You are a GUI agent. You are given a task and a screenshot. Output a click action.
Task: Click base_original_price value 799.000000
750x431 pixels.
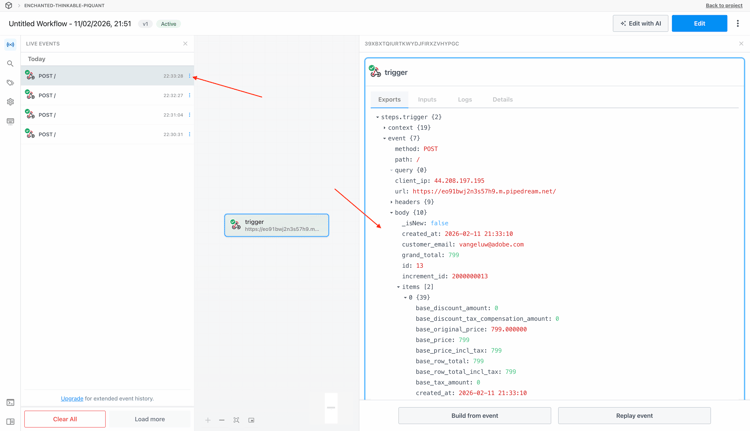point(509,329)
